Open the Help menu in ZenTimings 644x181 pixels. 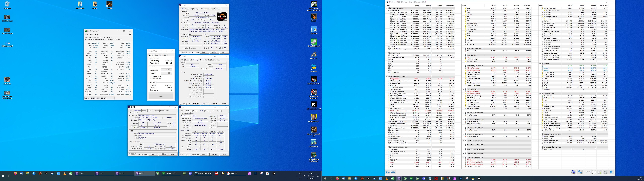96,34
